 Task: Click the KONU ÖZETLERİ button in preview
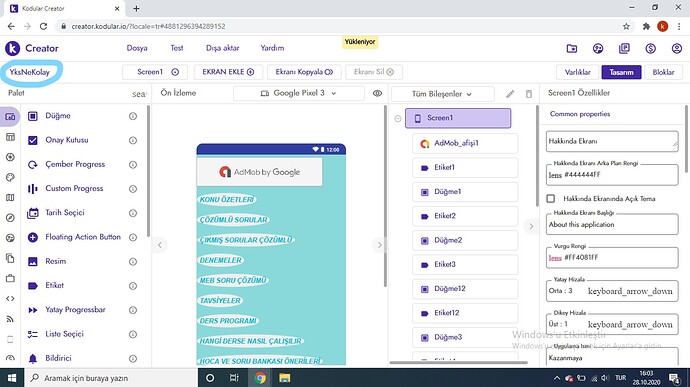pos(227,199)
